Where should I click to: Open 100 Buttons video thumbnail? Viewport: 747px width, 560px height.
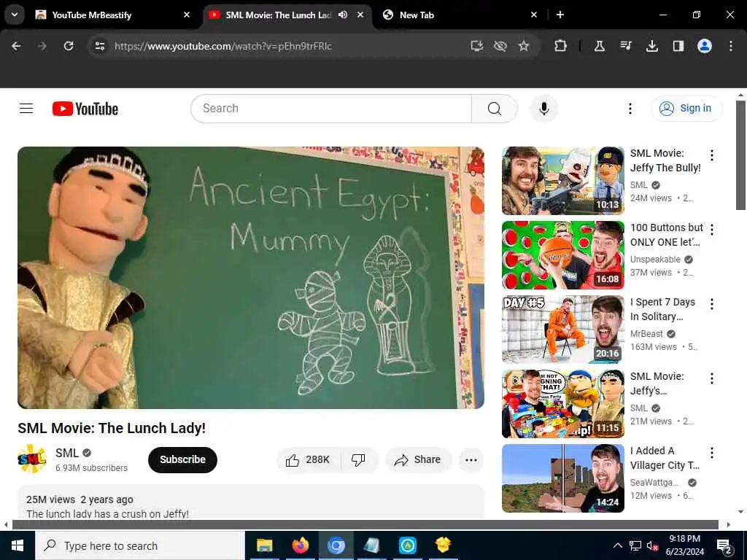[x=562, y=255]
